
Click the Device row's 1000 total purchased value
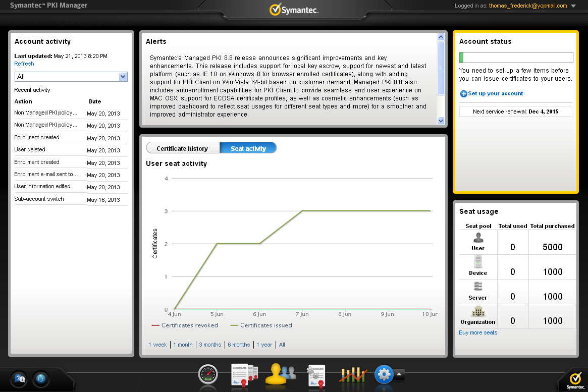pyautogui.click(x=553, y=272)
